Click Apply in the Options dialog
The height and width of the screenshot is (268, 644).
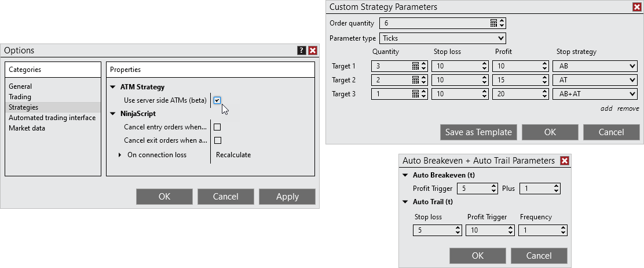pos(287,197)
